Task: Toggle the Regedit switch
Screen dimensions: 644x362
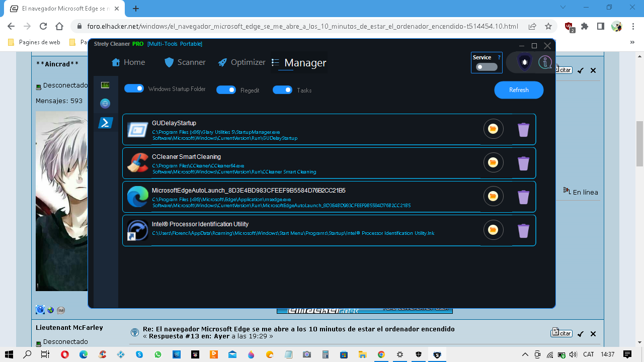Action: (226, 90)
